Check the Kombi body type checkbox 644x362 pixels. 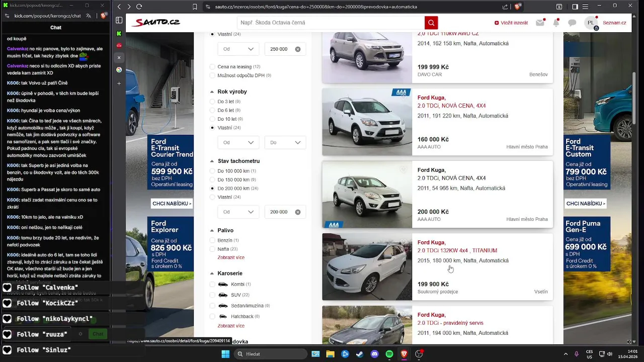212,284
